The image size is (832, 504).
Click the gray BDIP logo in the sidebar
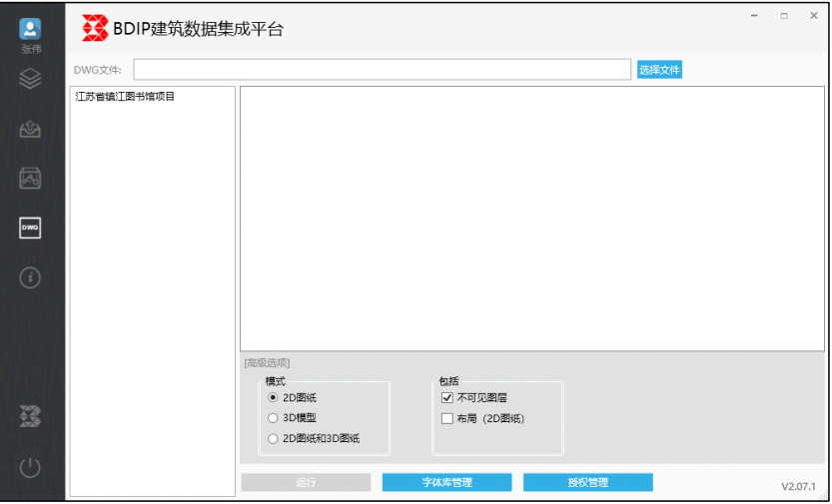click(30, 416)
